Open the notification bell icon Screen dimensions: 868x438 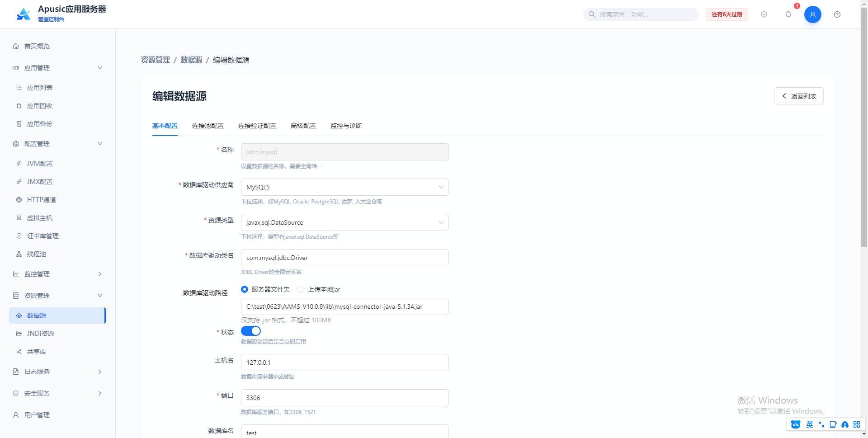pos(788,14)
